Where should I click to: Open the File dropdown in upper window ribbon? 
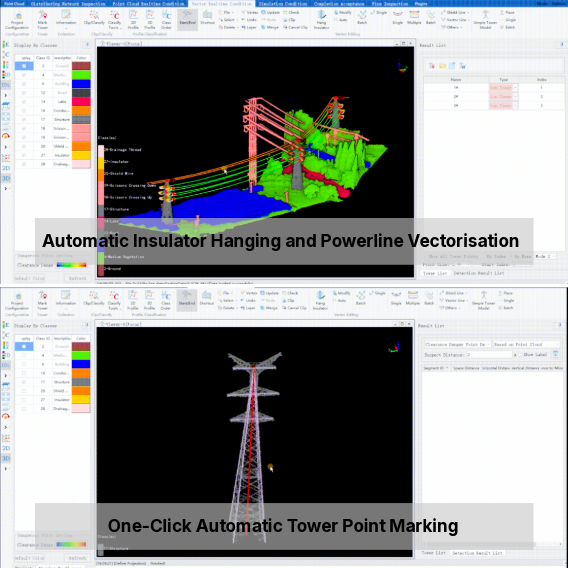(226, 12)
